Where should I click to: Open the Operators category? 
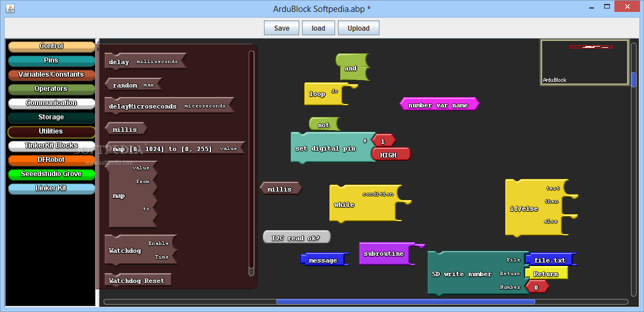tap(51, 89)
